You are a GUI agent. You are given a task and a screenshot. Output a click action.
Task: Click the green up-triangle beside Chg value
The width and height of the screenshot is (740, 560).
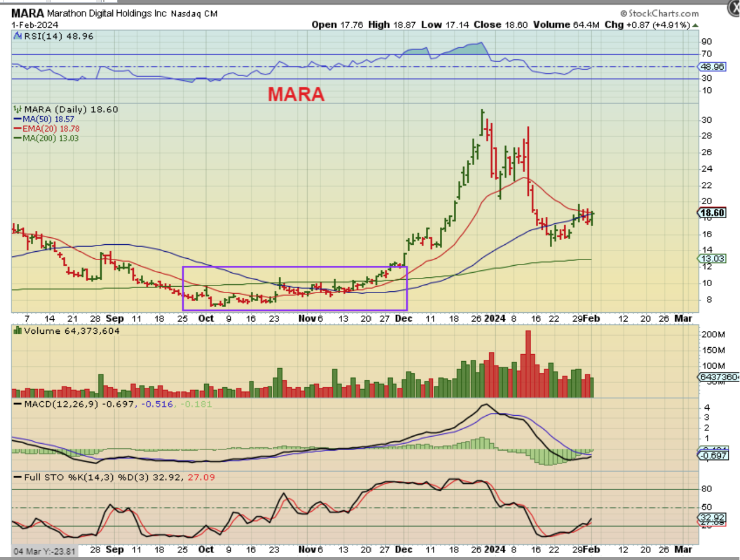[x=695, y=25]
